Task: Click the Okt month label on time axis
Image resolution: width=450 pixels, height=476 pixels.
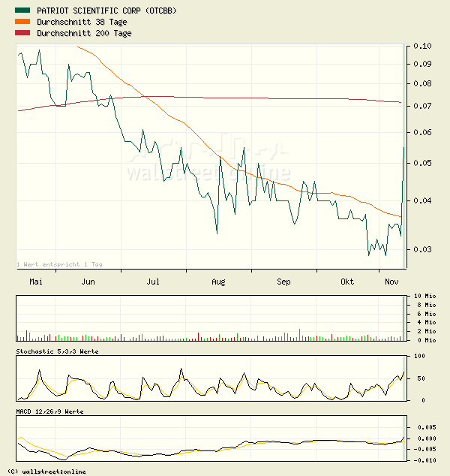Action: click(x=347, y=282)
